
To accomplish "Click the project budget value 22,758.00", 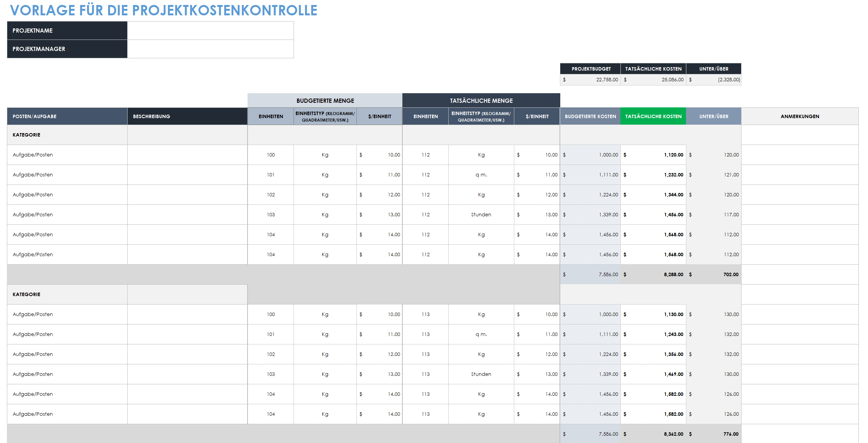I will click(591, 80).
